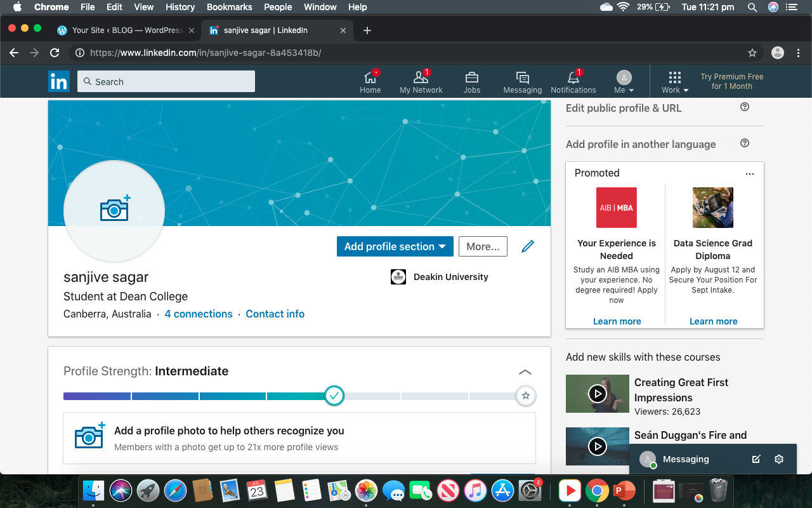Open messaging settings gear icon

779,459
